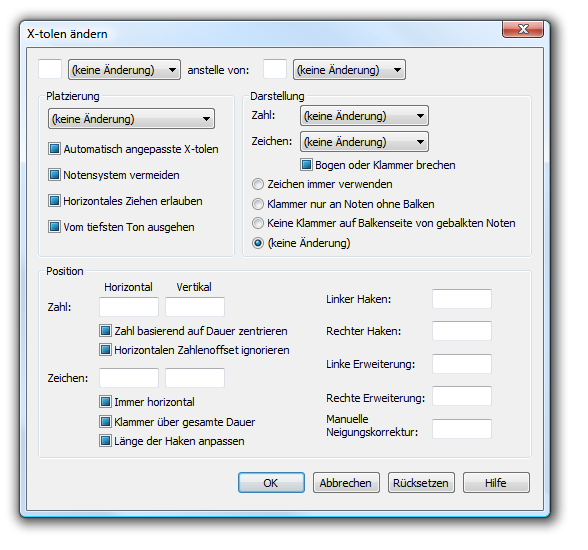
Task: Expand the Zahl display dropdown
Action: pyautogui.click(x=364, y=116)
